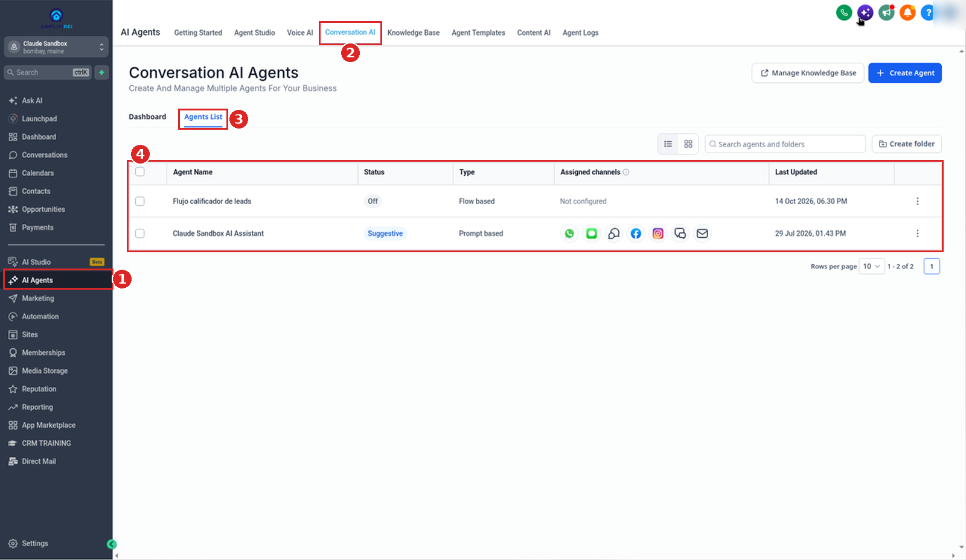Select the Flujo calificador de leads checkbox

[x=140, y=202]
